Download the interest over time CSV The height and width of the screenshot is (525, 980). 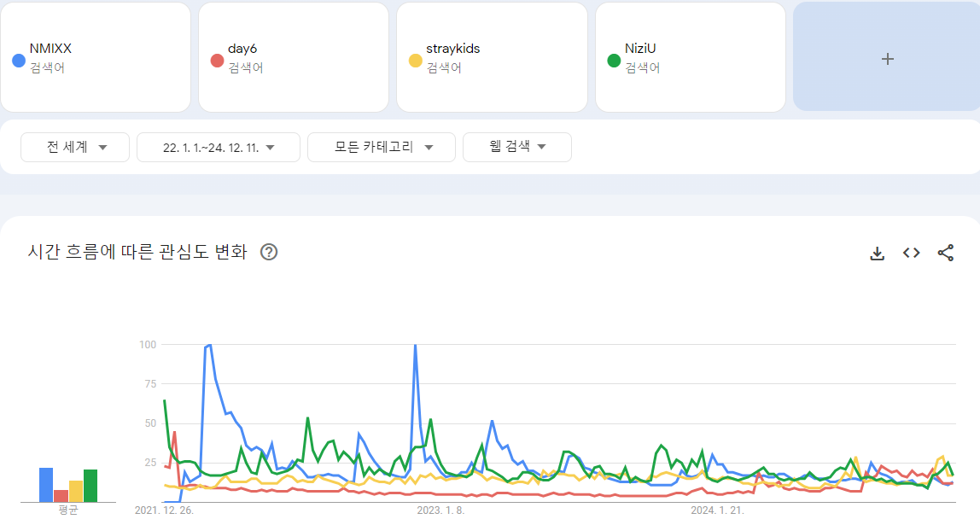pos(877,254)
